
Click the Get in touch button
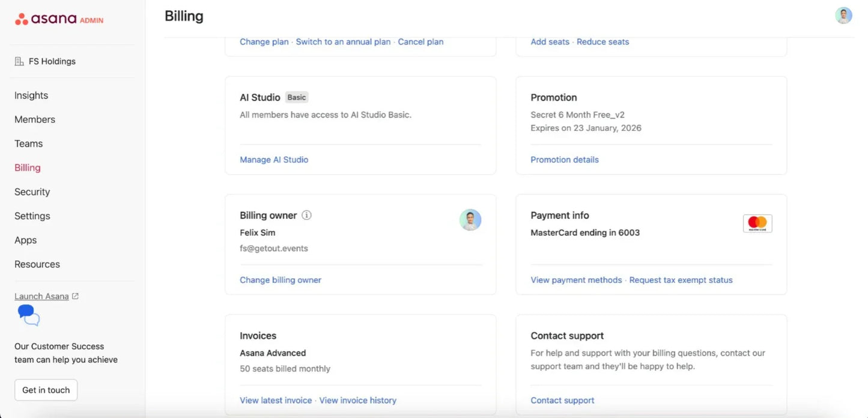coord(46,390)
